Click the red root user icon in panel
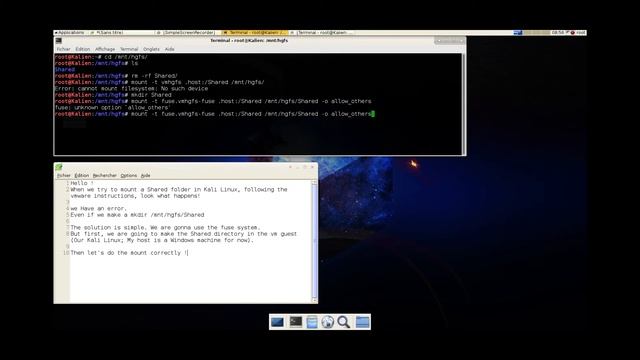The image size is (640, 360). click(x=572, y=33)
